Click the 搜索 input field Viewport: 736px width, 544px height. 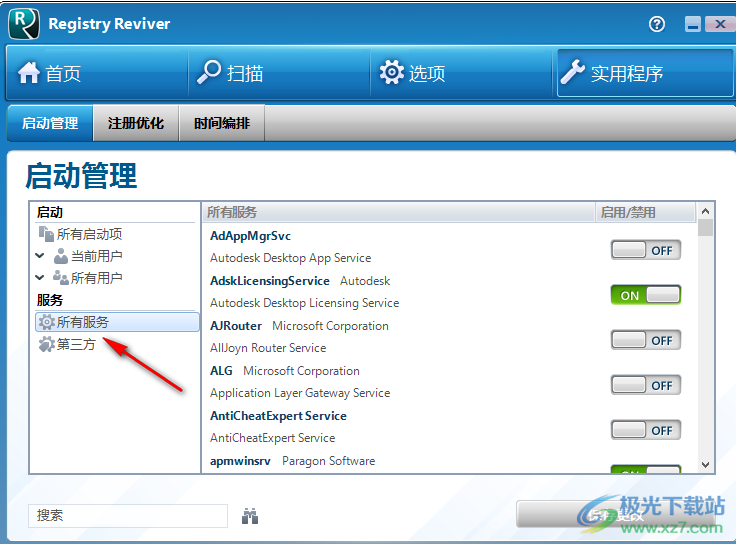click(128, 516)
